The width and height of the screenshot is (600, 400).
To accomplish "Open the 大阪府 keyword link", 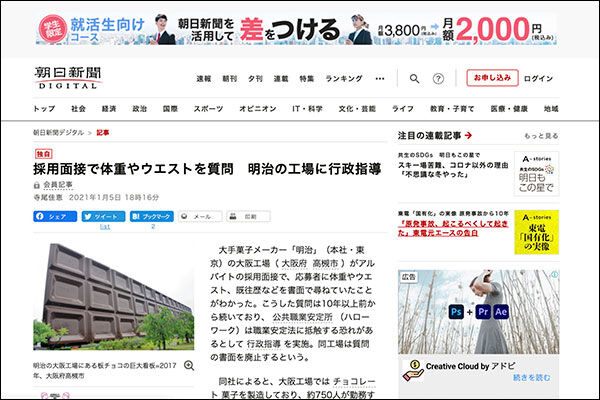I will point(294,263).
